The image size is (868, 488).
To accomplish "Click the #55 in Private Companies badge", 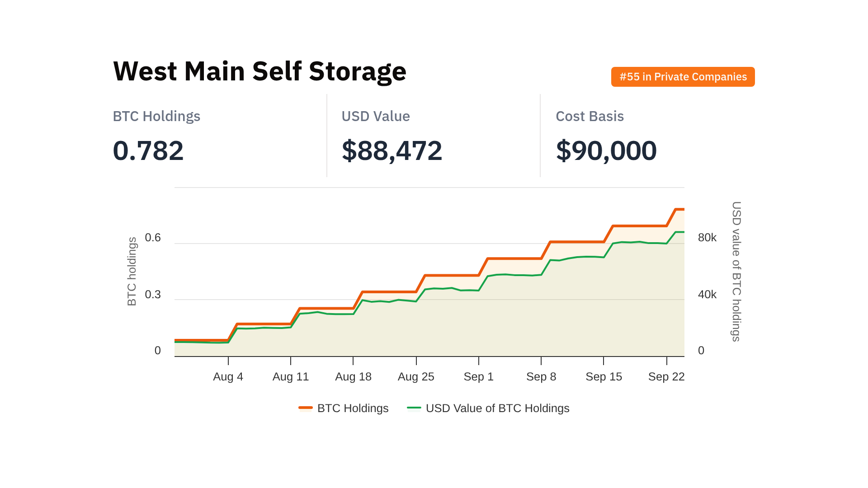I will pos(683,77).
